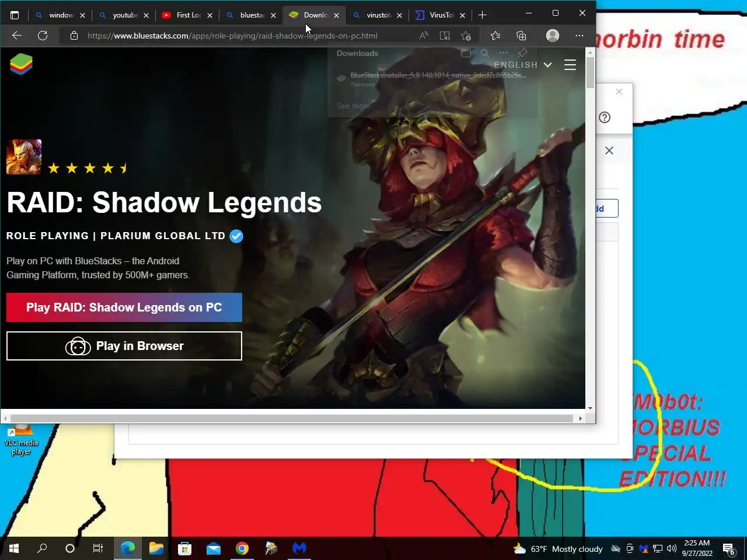
Task: Open Malwarebytes from the taskbar
Action: tap(299, 548)
